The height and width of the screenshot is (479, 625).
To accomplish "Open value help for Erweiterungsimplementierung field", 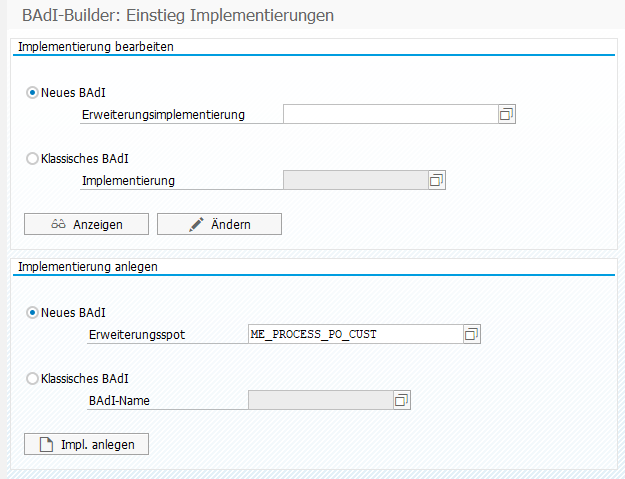I will 506,114.
